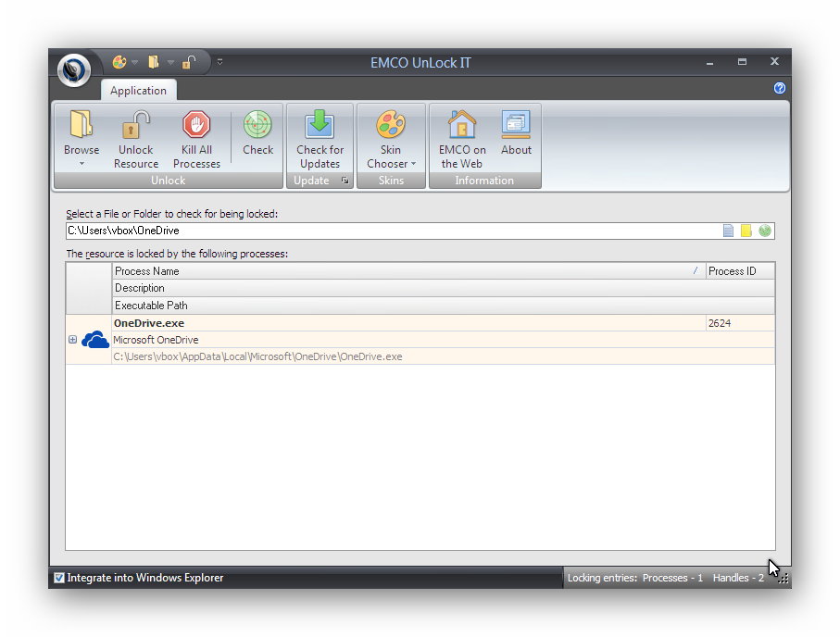
Task: Open Customize Quick Access Toolbar dropdown
Action: pyautogui.click(x=219, y=62)
